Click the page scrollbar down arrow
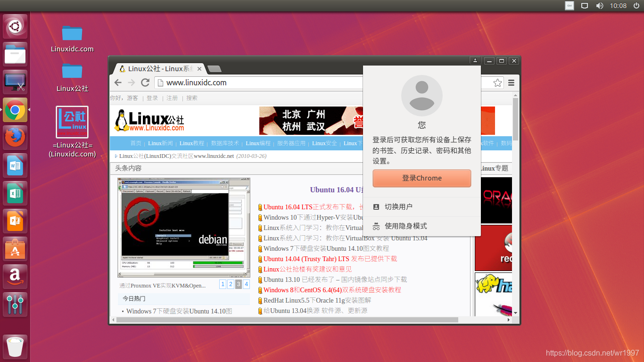The image size is (644, 362). click(x=515, y=313)
